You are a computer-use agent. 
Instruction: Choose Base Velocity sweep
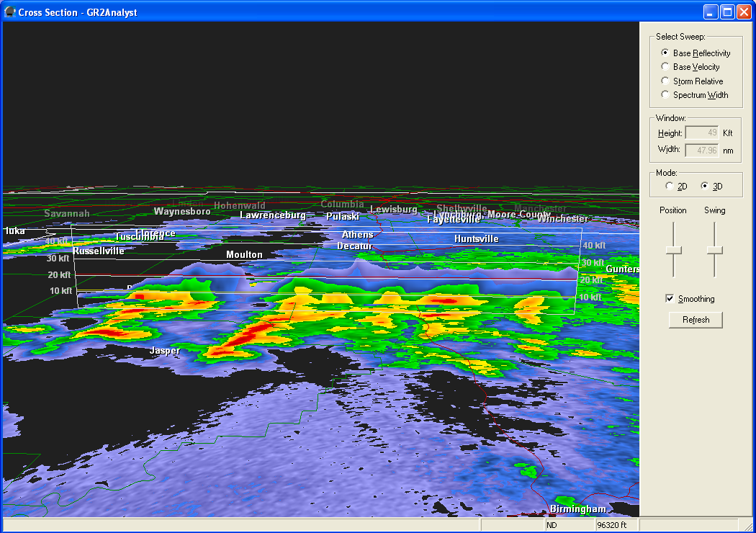[665, 67]
